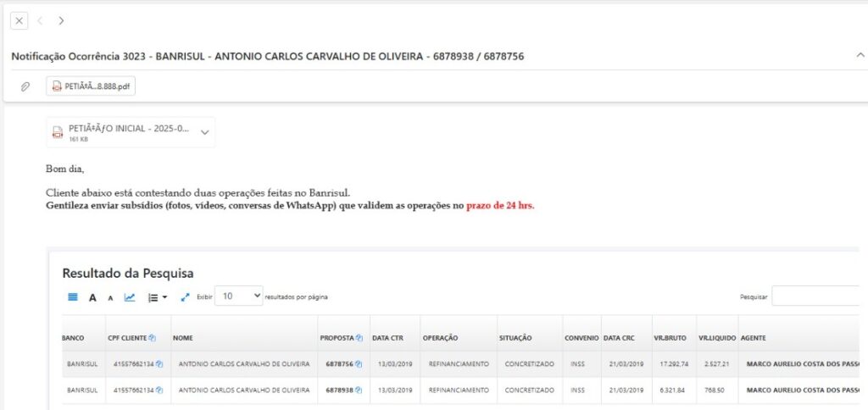Click CONCRETIZADO in proposal 6878756 row
868x410 pixels.
pos(529,364)
